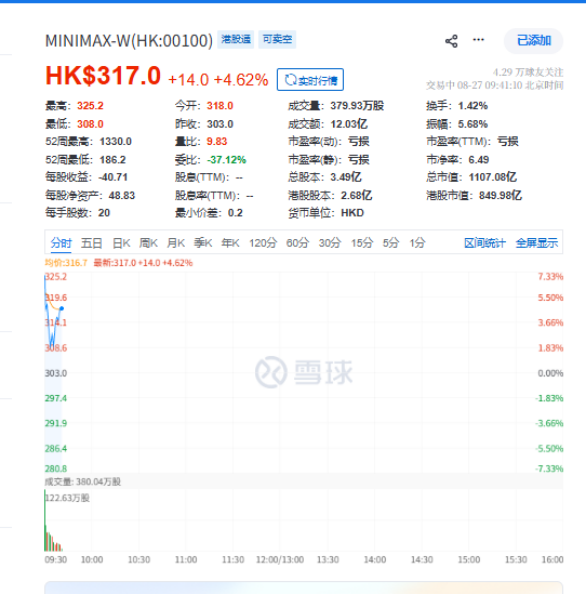586x594 pixels.
Task: Select the 60分 interval tab
Action: click(297, 243)
